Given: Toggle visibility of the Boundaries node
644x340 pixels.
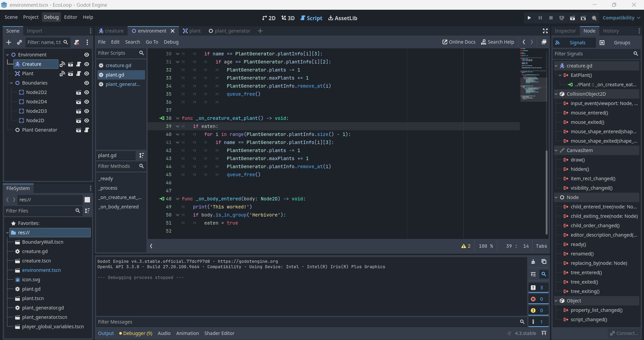Looking at the screenshot, I should [x=87, y=83].
